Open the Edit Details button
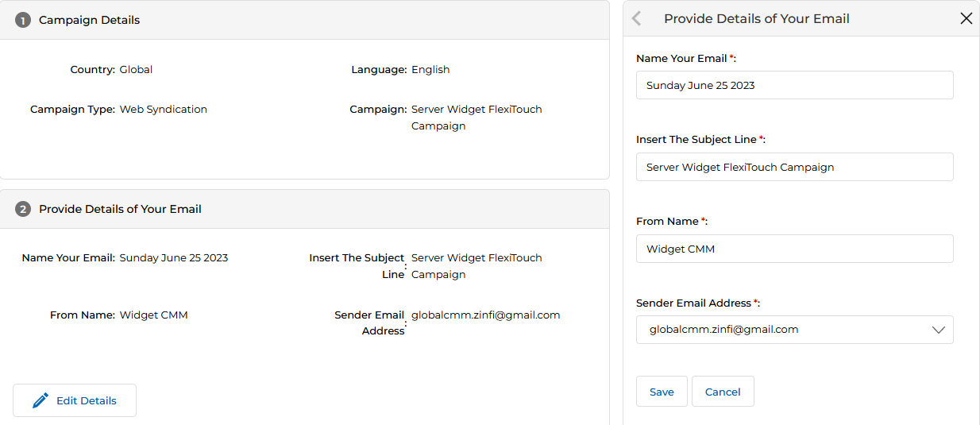The image size is (980, 425). [x=75, y=400]
